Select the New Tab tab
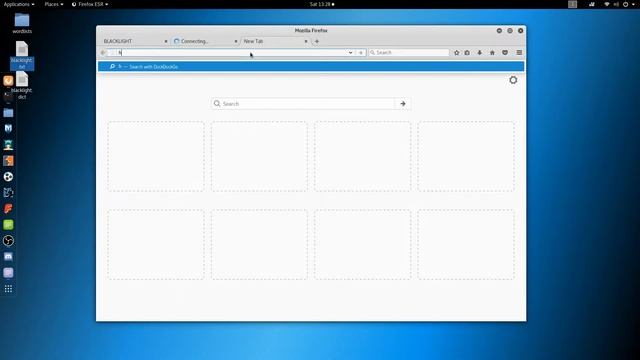 (275, 41)
